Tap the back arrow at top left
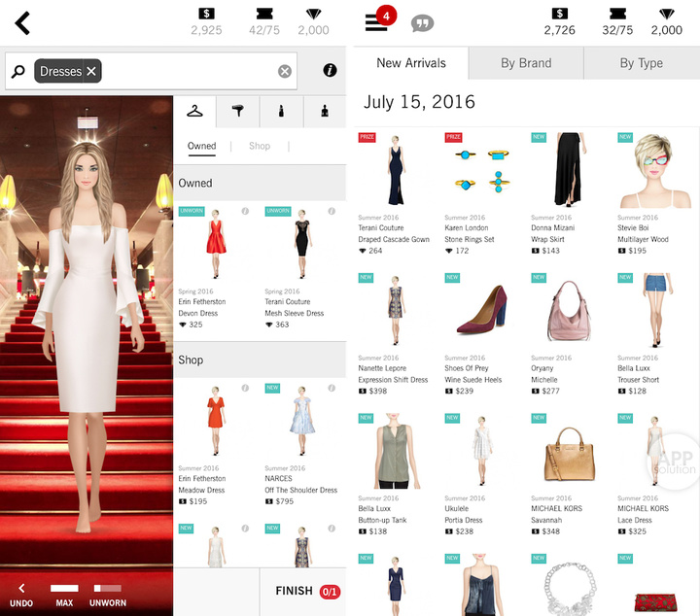The height and width of the screenshot is (616, 700). click(x=22, y=23)
